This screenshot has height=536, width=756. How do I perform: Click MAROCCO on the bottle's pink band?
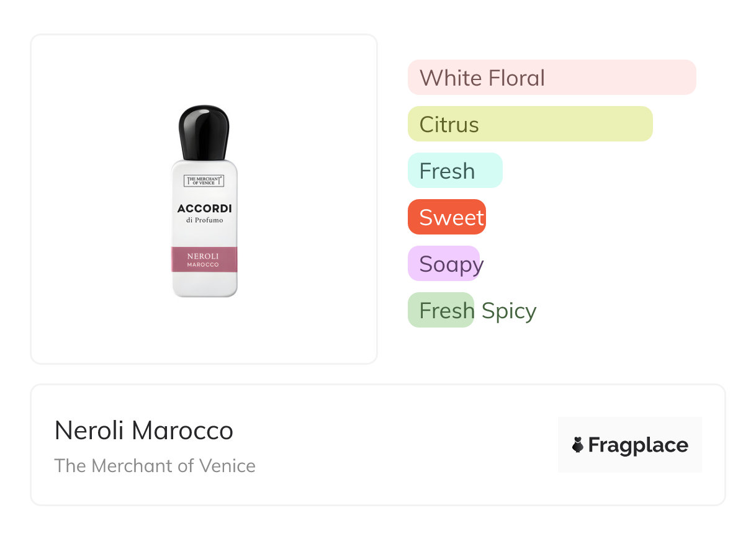[203, 265]
